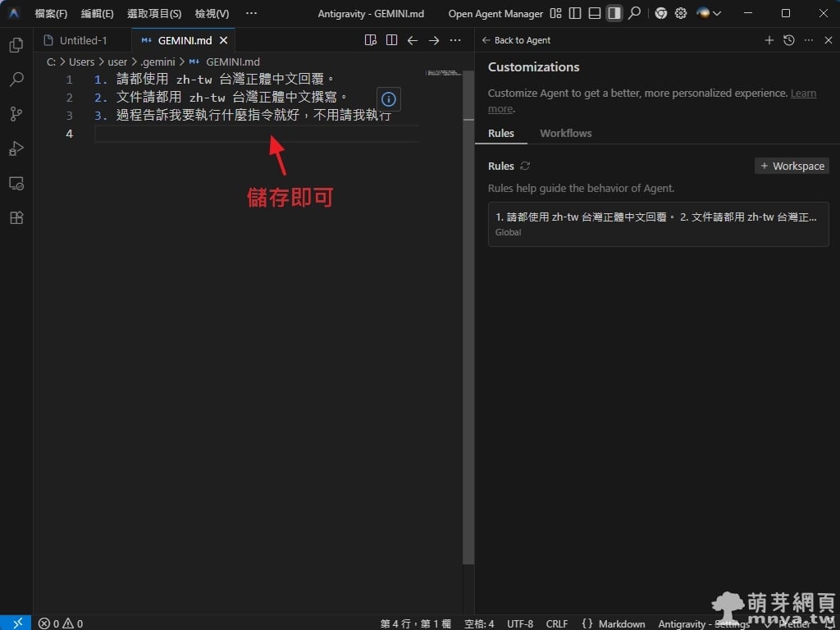Screen dimensions: 840x630
Task: Toggle the secondary side bar layout button
Action: (614, 14)
